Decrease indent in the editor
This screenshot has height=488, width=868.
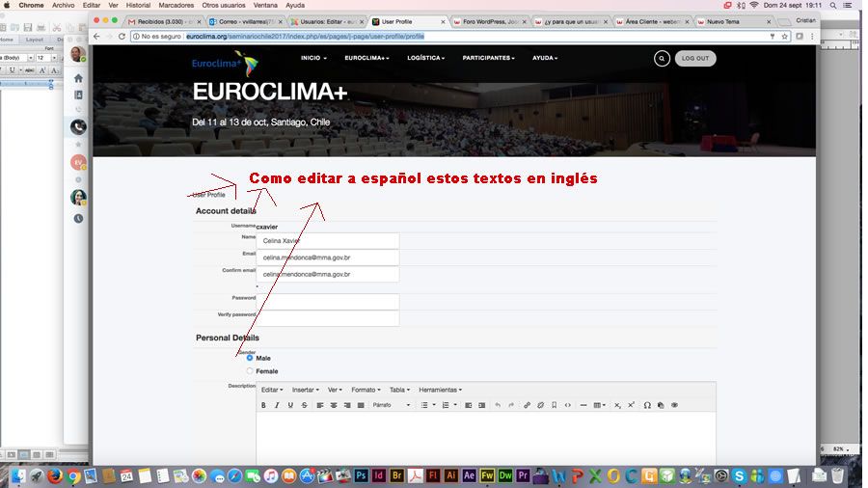pyautogui.click(x=469, y=405)
